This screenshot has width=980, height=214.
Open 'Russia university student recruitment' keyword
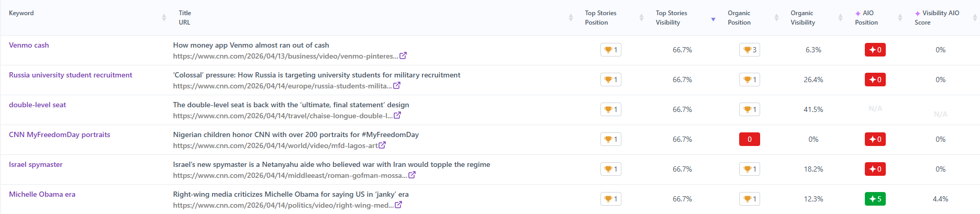(70, 75)
